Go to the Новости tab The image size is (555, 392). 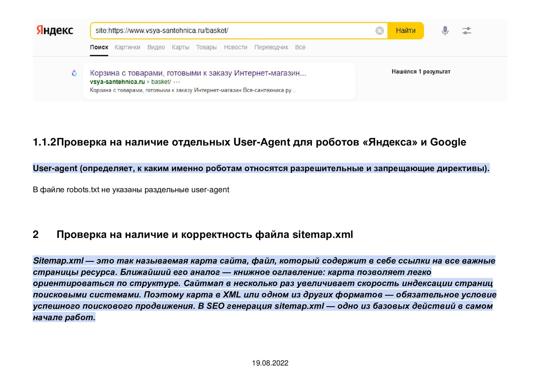[236, 47]
